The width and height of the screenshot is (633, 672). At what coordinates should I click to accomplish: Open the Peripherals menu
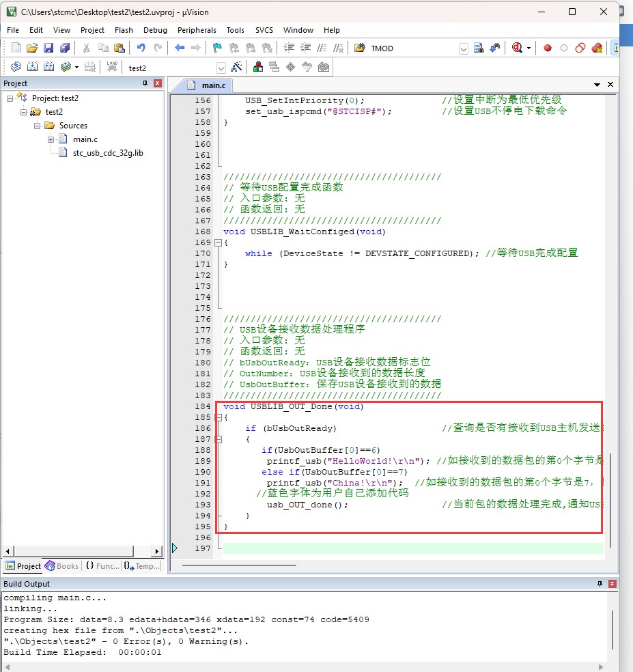[x=197, y=30]
